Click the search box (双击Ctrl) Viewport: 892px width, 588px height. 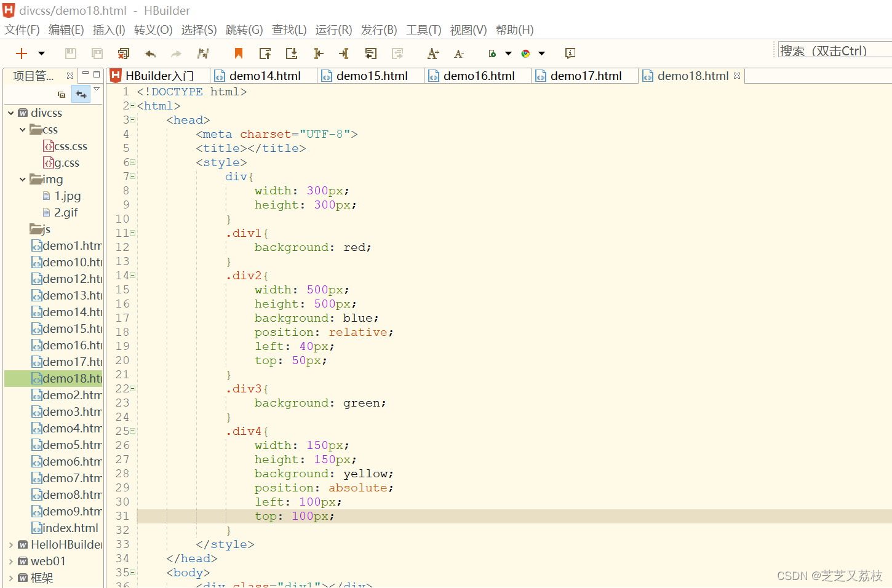pyautogui.click(x=835, y=50)
